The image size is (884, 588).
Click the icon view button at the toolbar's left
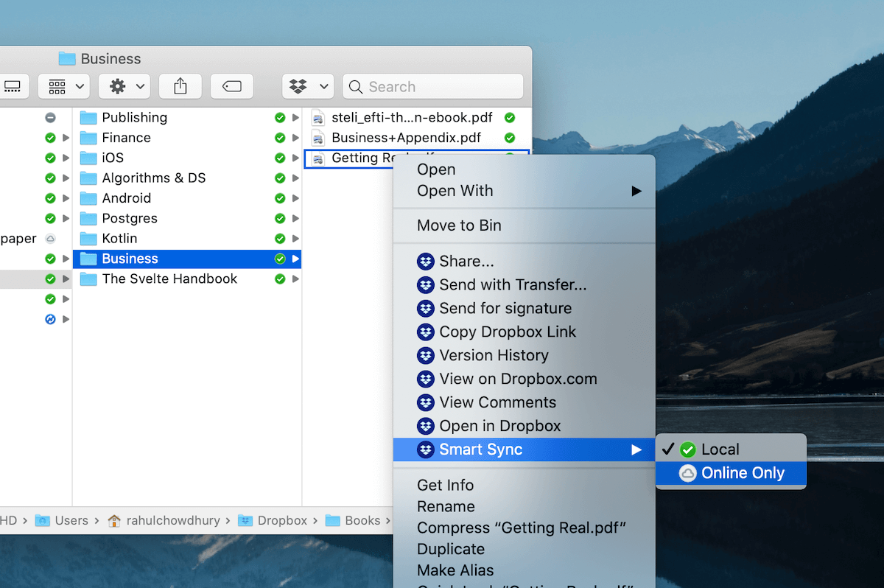(13, 86)
